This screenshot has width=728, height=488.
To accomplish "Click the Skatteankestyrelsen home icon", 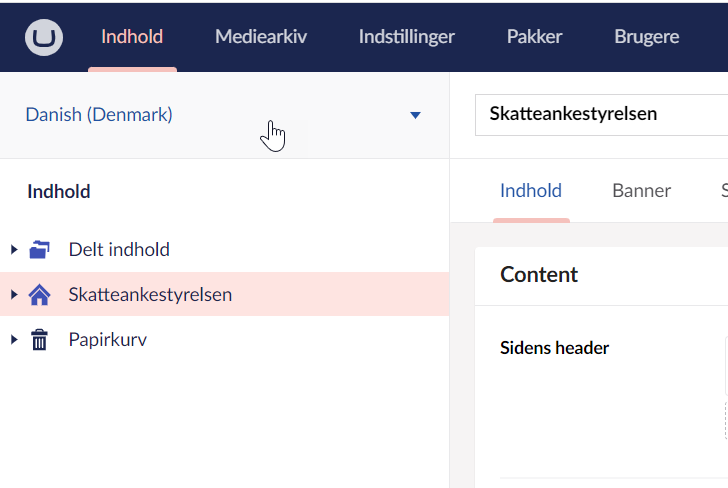I will [40, 295].
